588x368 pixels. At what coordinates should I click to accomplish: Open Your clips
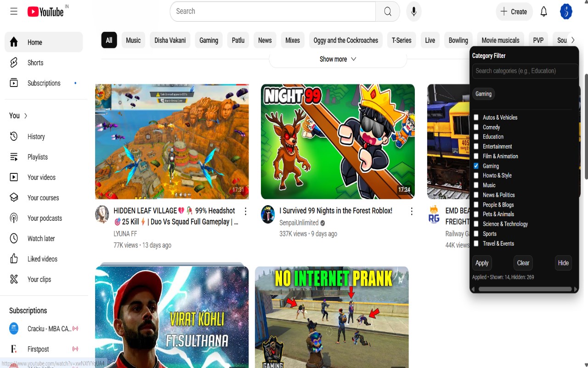click(44, 279)
